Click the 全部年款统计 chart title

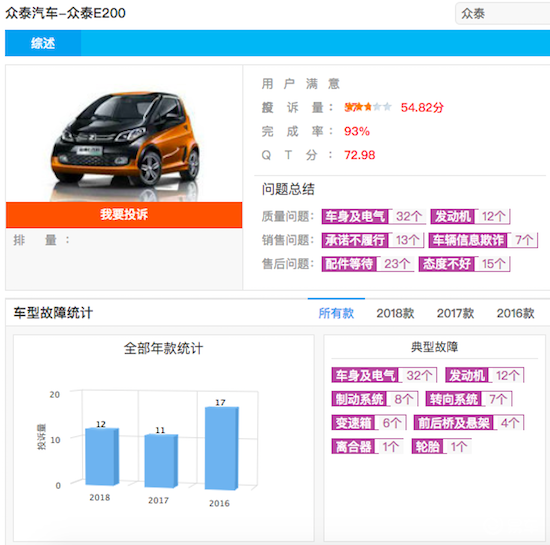(163, 348)
